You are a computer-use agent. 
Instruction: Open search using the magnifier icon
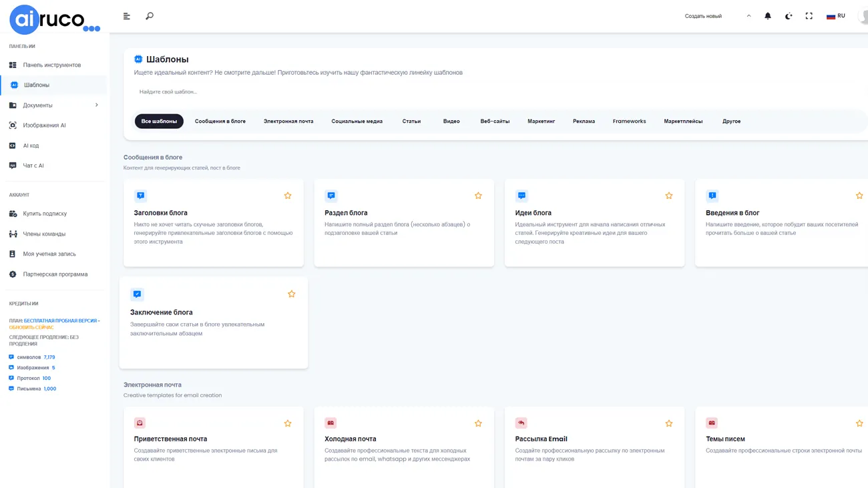(x=150, y=16)
